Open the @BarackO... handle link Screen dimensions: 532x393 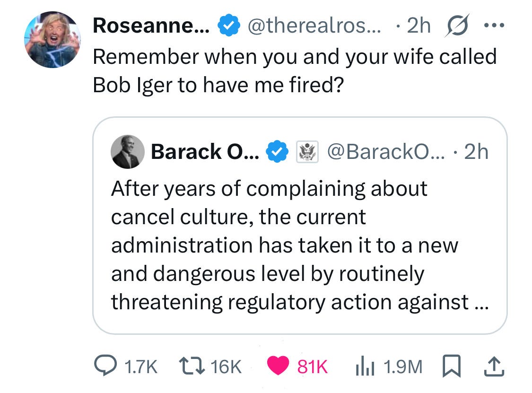[x=386, y=152]
